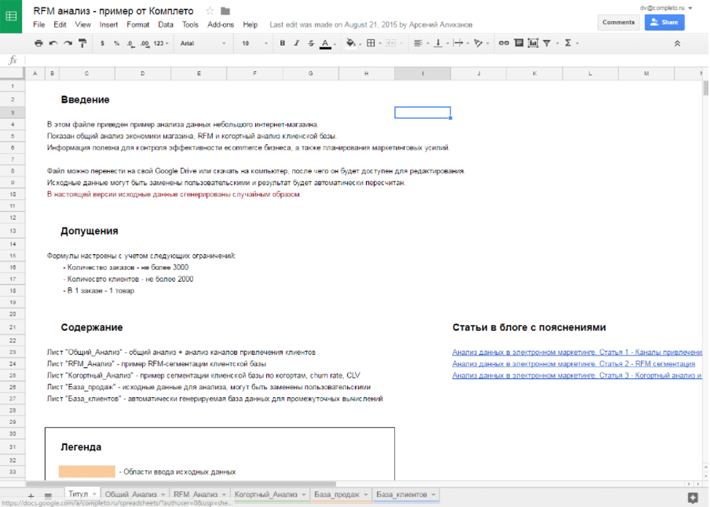
Task: Toggle bold formatting
Action: [x=283, y=43]
